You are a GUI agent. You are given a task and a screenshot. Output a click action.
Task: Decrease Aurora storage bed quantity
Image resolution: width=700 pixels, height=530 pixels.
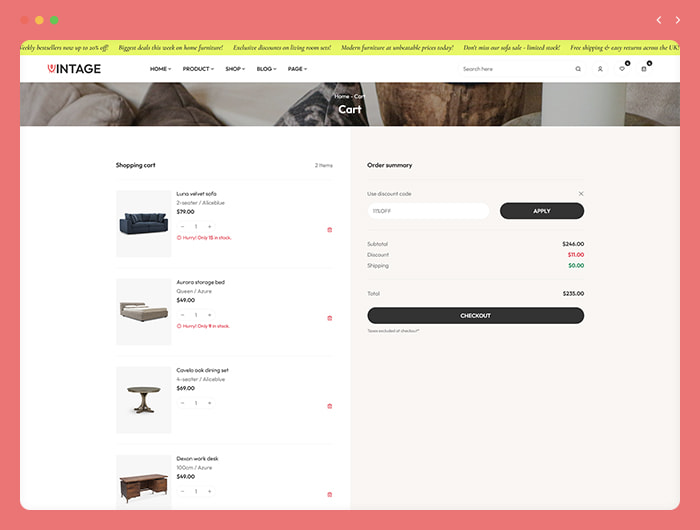[x=182, y=315]
